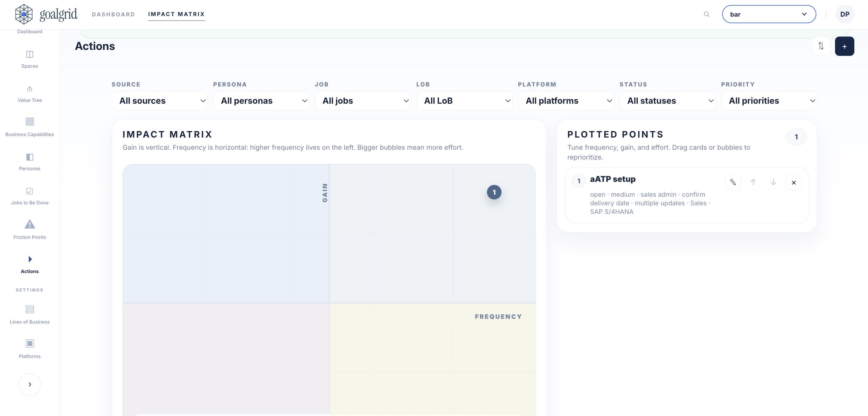Screen dimensions: 868x416
Task: Click the PLOTTED POINTS panel heading
Action: (x=615, y=135)
